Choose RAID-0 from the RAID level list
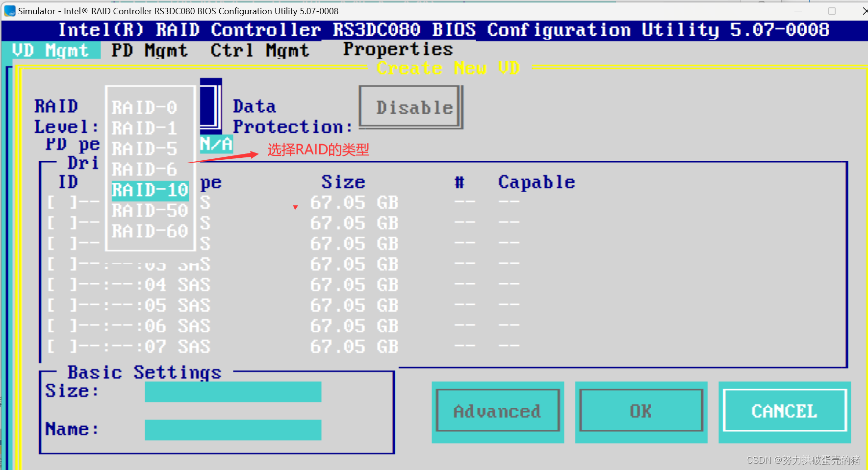The image size is (868, 470). pos(144,107)
